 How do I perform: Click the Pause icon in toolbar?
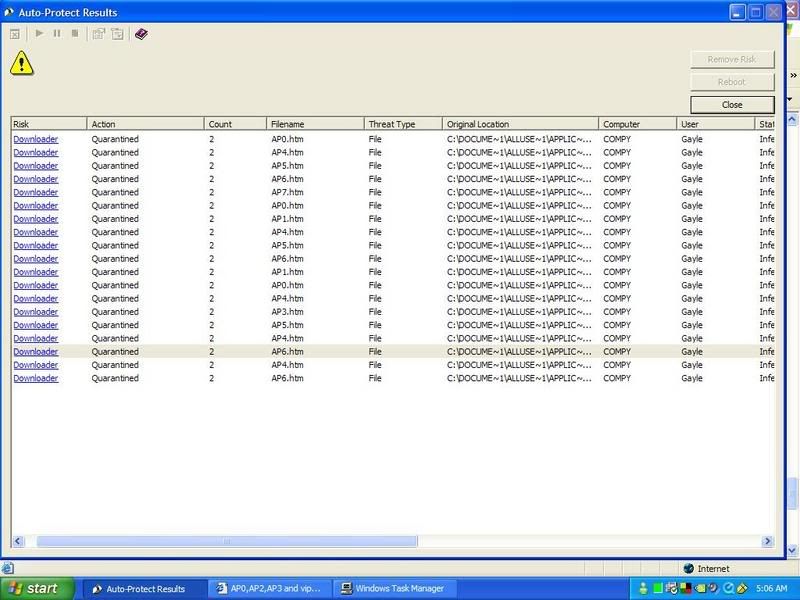pyautogui.click(x=57, y=34)
